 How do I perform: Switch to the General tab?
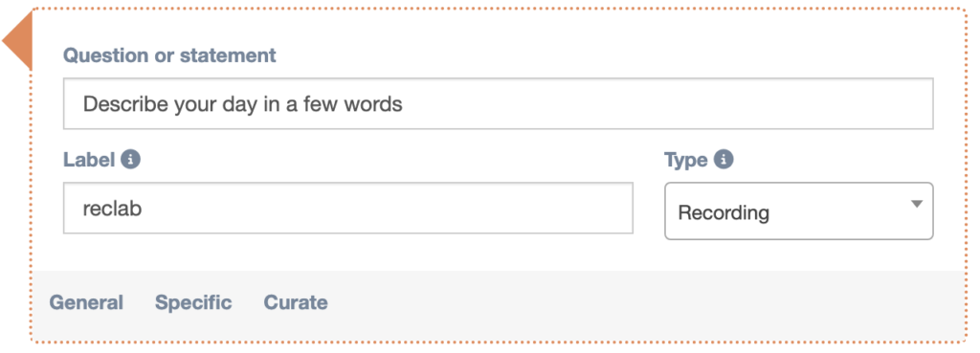point(86,302)
